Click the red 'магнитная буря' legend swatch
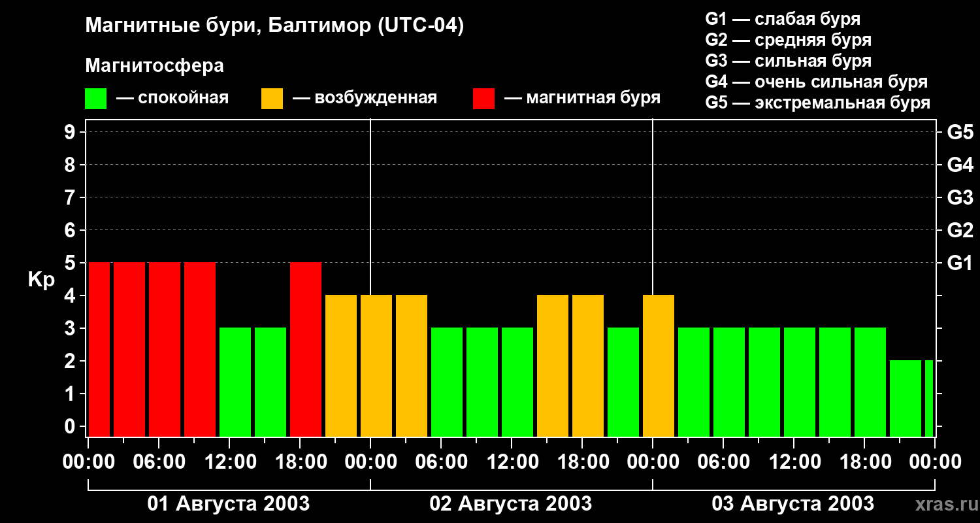 tap(483, 99)
